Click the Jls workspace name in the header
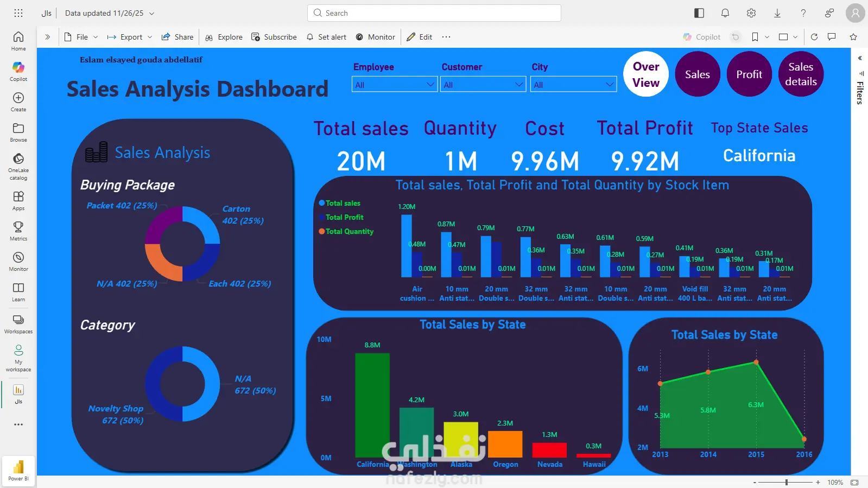Screen dimensions: 868x488 coord(47,13)
